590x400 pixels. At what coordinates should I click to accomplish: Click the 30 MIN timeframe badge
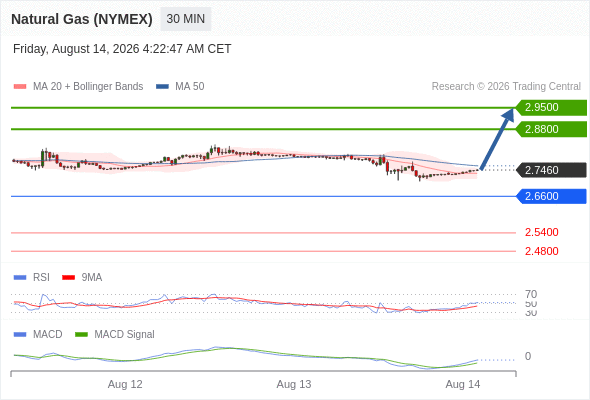point(186,19)
